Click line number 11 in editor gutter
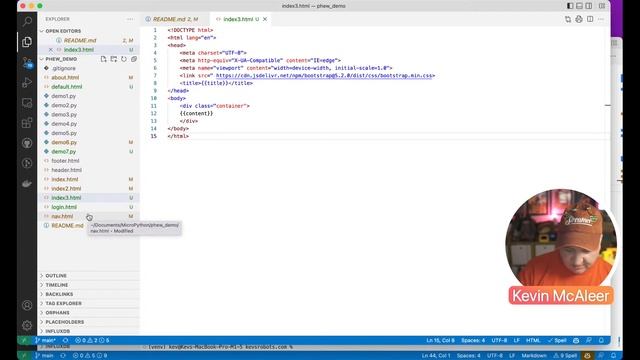Image resolution: width=640 pixels, height=360 pixels. 153,106
